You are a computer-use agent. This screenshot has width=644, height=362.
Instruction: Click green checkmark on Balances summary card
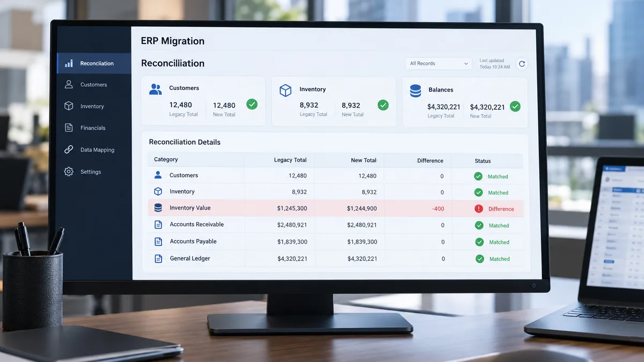[515, 106]
